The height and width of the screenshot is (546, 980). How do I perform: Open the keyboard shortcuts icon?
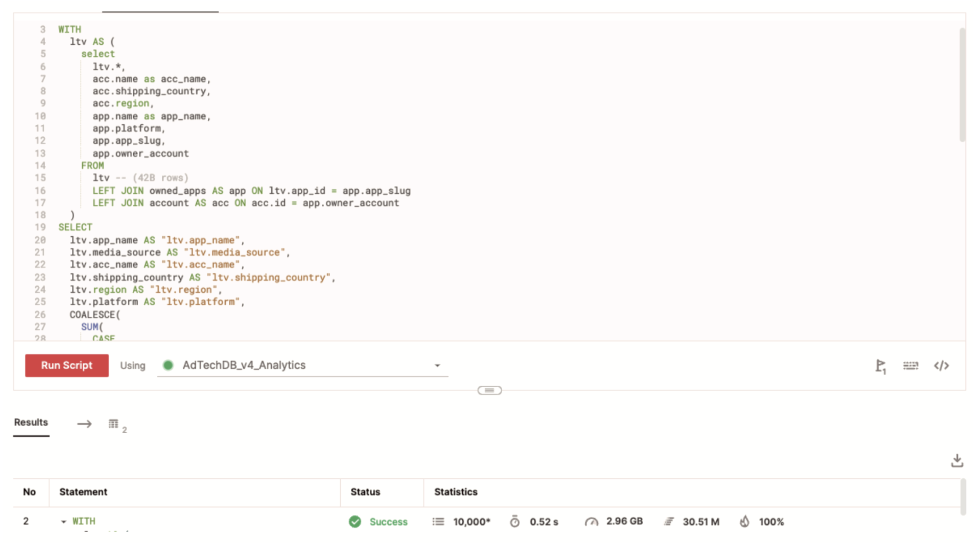pos(911,365)
